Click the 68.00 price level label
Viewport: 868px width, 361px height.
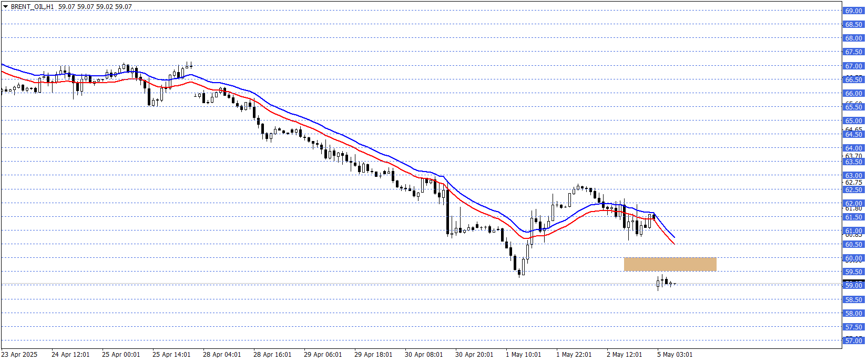pyautogui.click(x=853, y=38)
